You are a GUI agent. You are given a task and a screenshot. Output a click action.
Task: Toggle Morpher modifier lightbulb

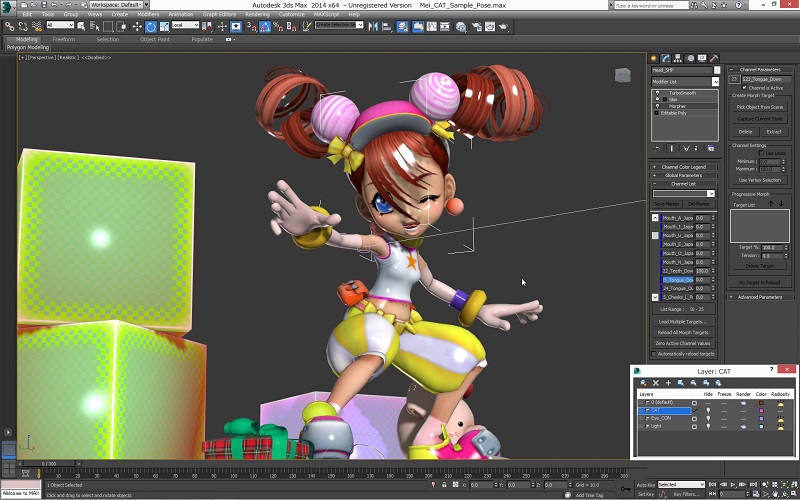pyautogui.click(x=657, y=106)
